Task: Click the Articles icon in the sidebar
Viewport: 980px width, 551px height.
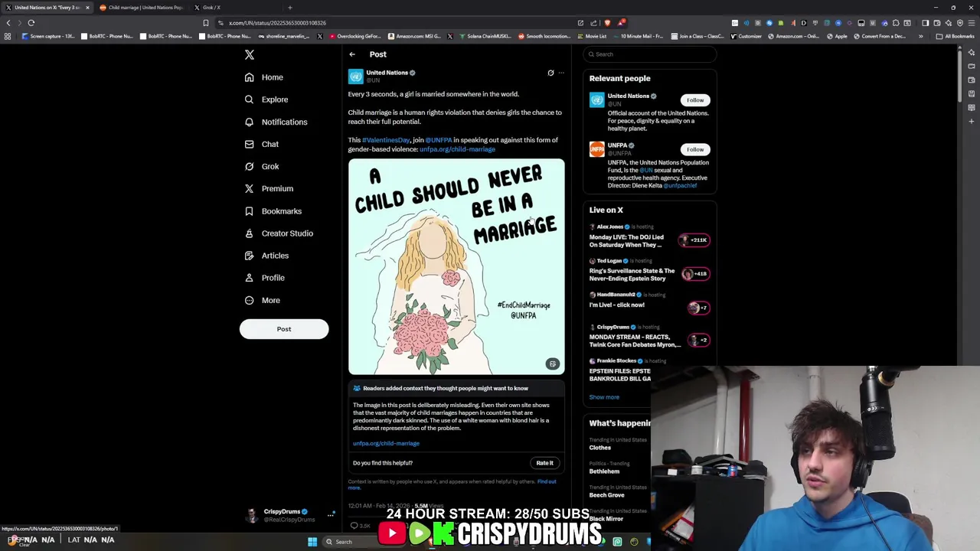Action: (x=249, y=256)
